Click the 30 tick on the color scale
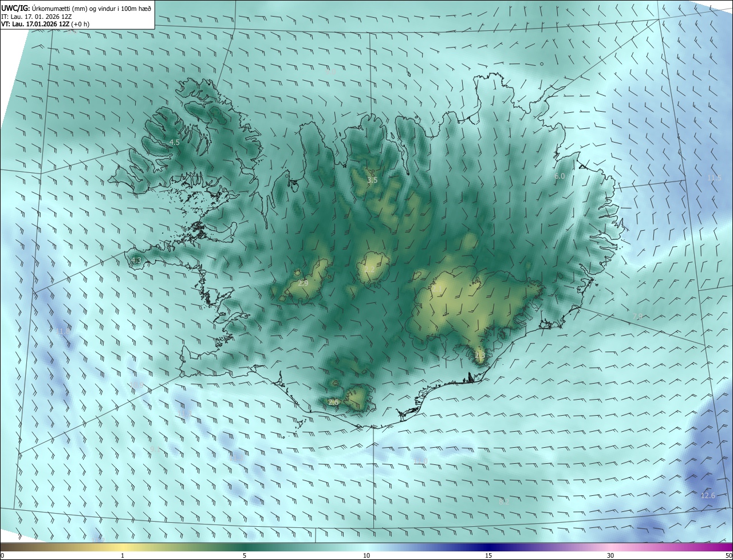Viewport: 733px width, 560px height. pyautogui.click(x=610, y=555)
